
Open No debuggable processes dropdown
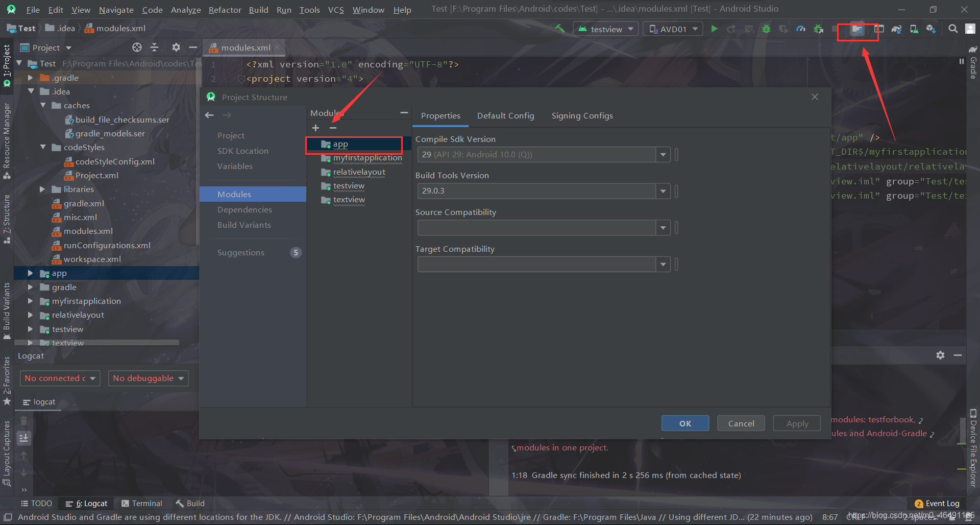click(149, 378)
